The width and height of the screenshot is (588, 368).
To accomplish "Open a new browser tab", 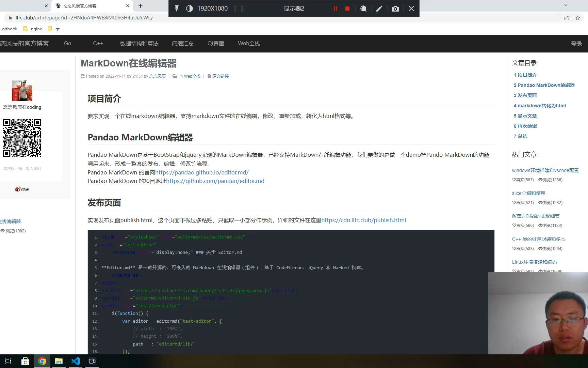I will pos(141,6).
